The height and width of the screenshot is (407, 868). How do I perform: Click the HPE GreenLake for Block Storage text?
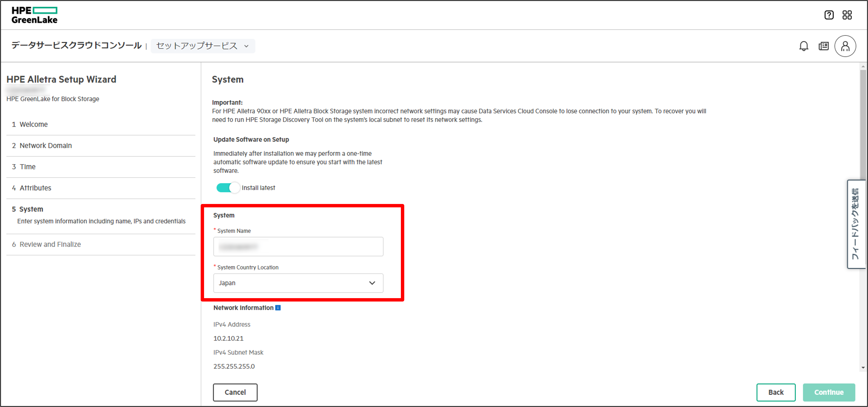[53, 99]
